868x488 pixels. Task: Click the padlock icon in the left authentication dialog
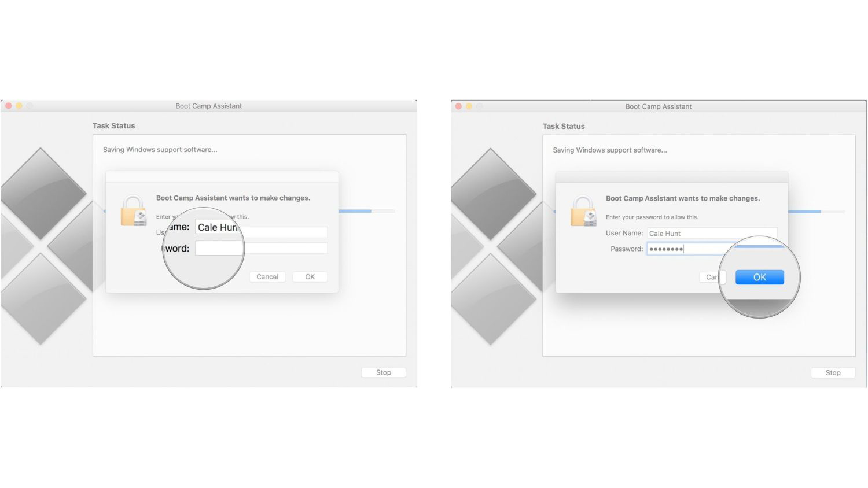pyautogui.click(x=134, y=212)
